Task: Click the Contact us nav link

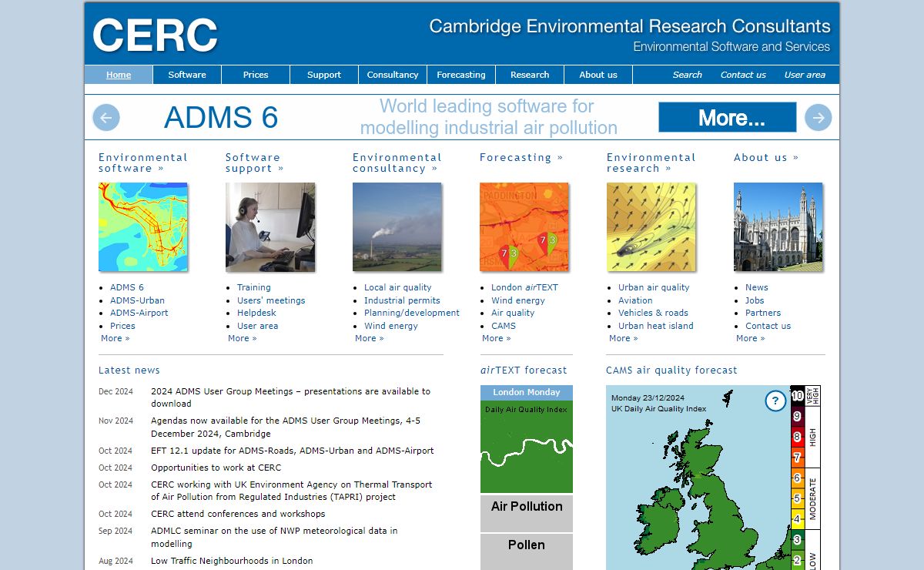Action: [743, 75]
